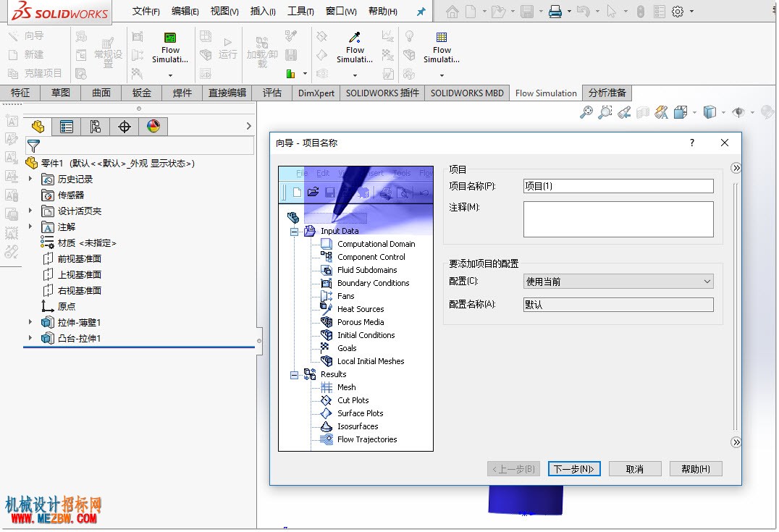This screenshot has width=779, height=532.
Task: Open the FeatureManager design tree tab
Action: coord(38,127)
